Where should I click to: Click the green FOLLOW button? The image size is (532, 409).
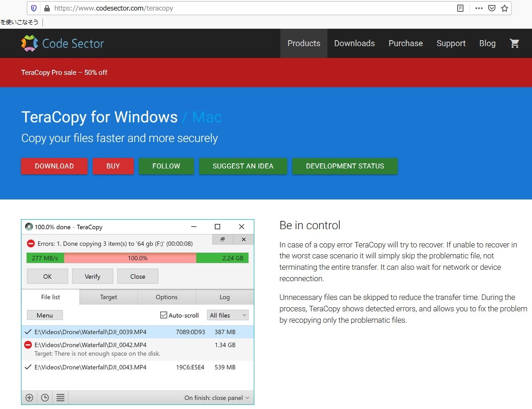point(166,166)
